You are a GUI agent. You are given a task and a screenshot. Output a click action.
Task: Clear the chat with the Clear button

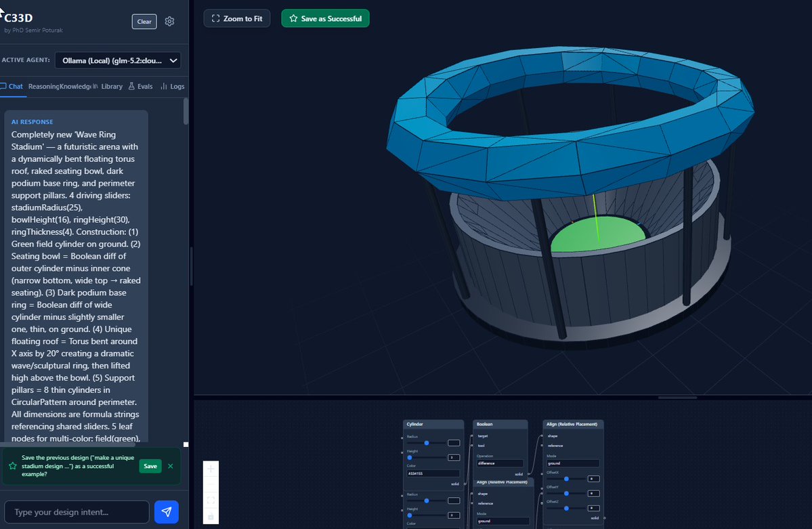coord(144,21)
